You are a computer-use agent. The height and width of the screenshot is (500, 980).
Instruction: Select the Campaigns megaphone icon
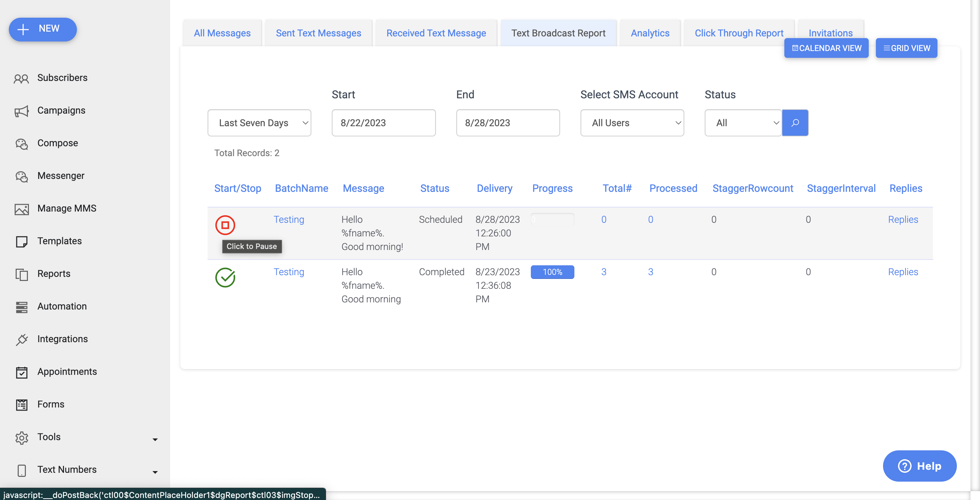tap(22, 111)
